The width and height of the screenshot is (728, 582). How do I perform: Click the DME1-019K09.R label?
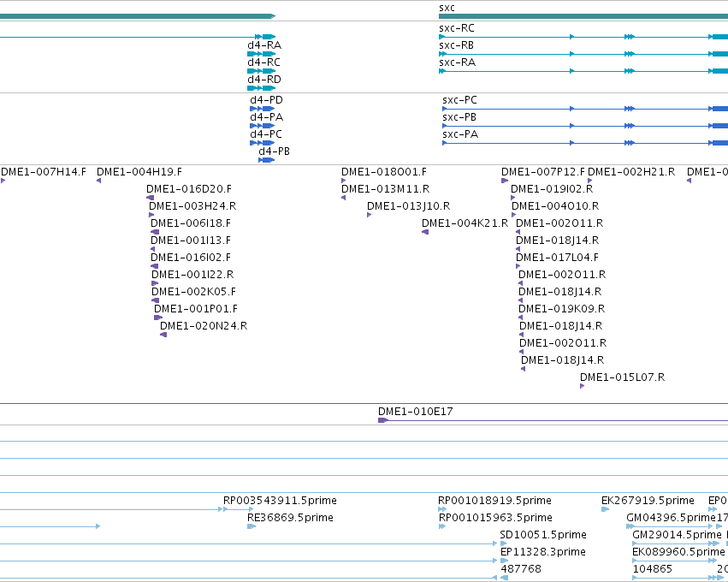[x=562, y=309]
